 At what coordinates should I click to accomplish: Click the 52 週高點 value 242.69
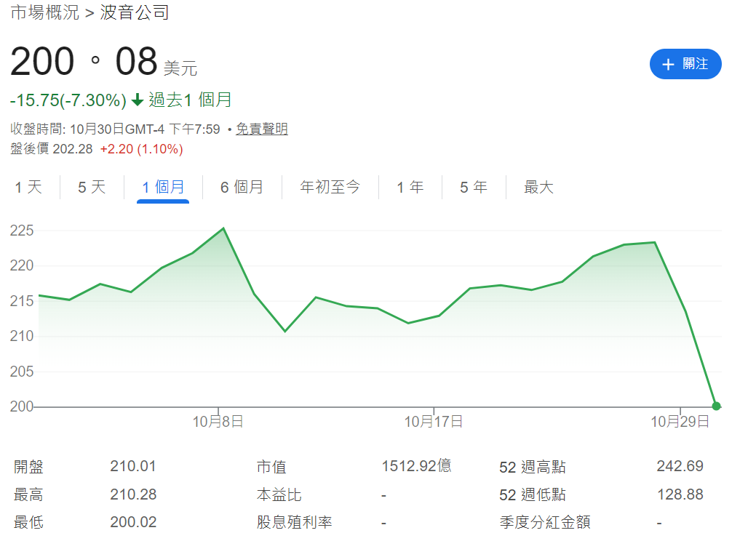click(680, 466)
